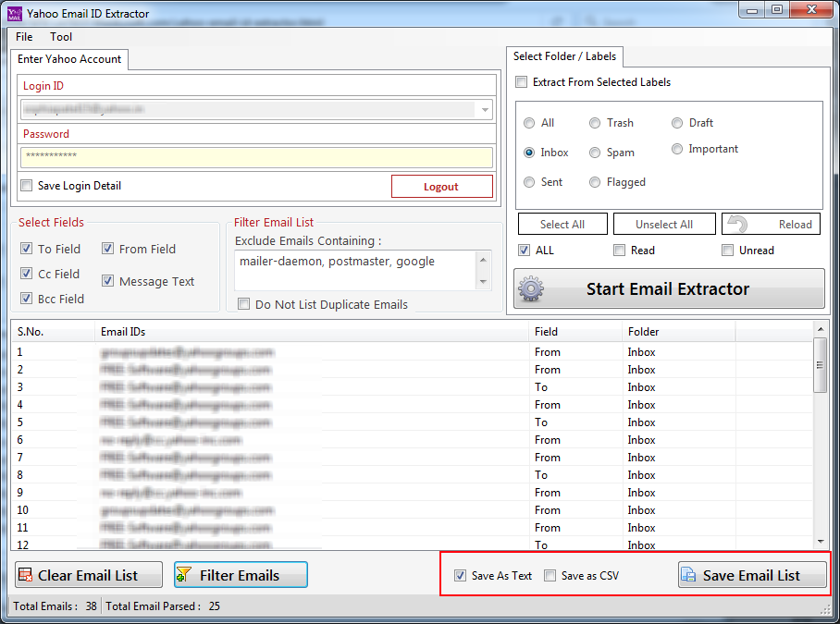Click the email list scrollbar thumb
Image resolution: width=840 pixels, height=624 pixels.
coord(821,365)
